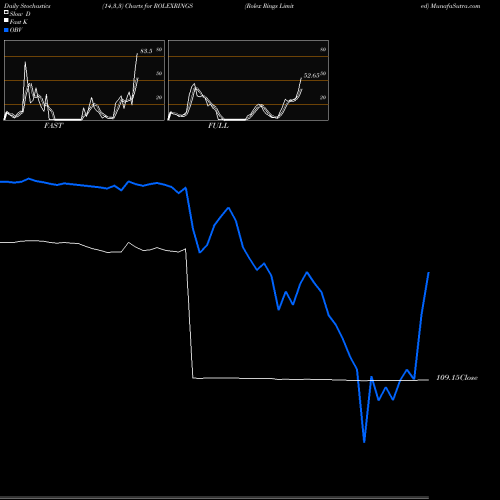Click the 'Daily Stochastics' title text

pos(27,6)
